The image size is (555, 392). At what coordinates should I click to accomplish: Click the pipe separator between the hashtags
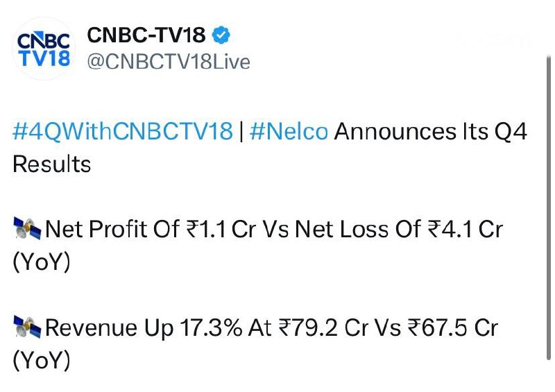[240, 131]
